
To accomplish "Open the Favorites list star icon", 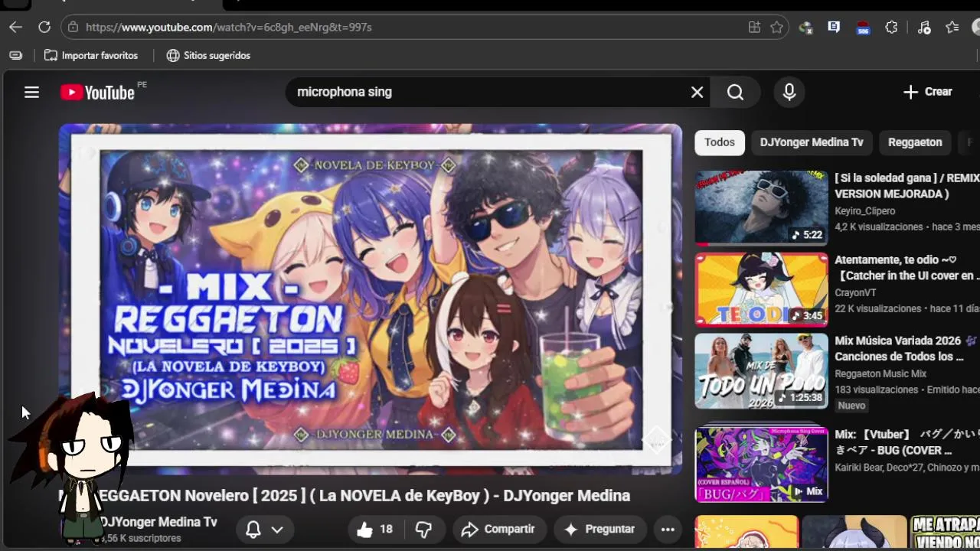I will click(952, 28).
